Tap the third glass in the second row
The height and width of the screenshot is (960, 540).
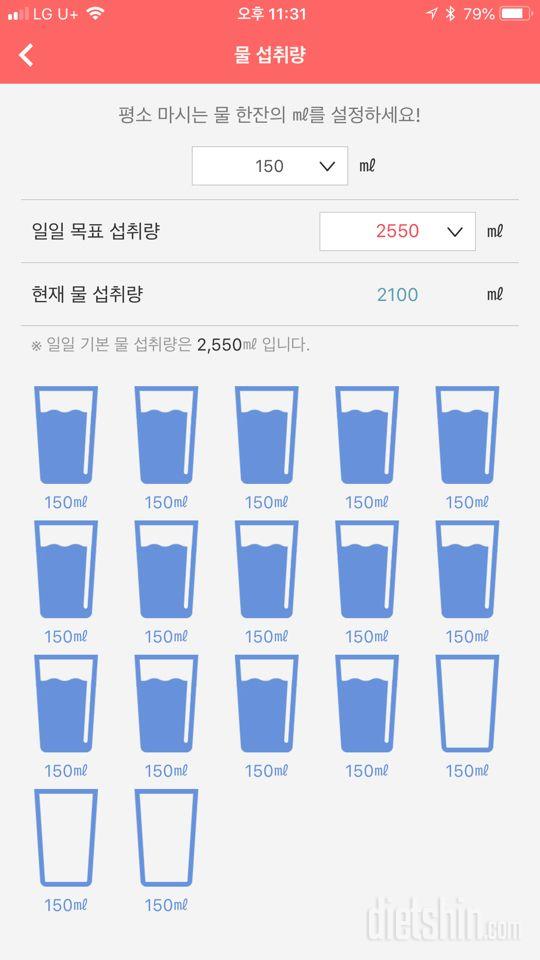(266, 569)
